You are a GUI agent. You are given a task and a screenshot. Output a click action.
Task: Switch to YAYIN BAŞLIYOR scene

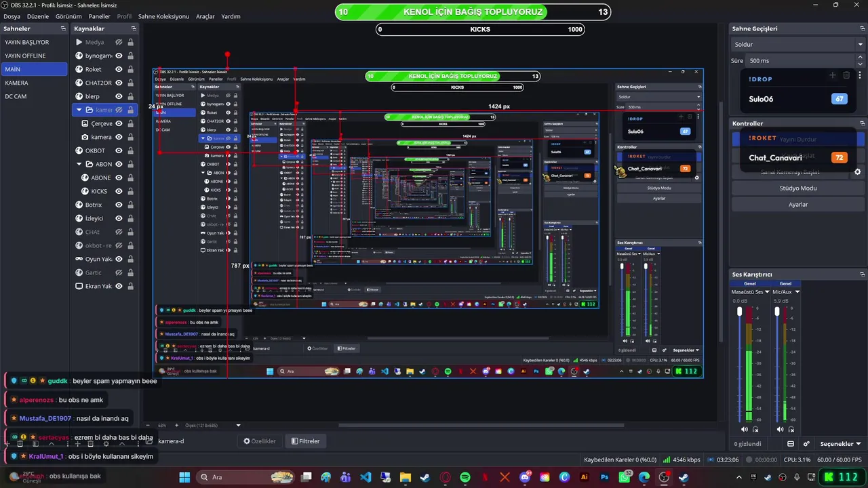click(34, 42)
